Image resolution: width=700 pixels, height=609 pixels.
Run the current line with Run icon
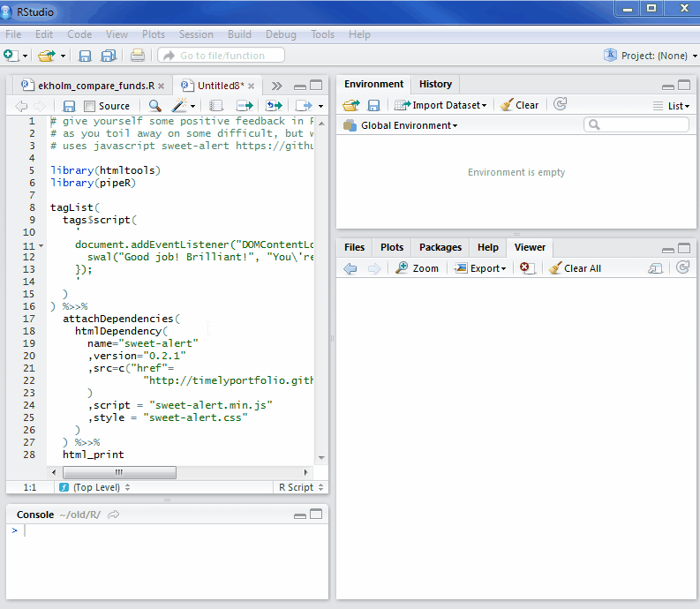(245, 106)
